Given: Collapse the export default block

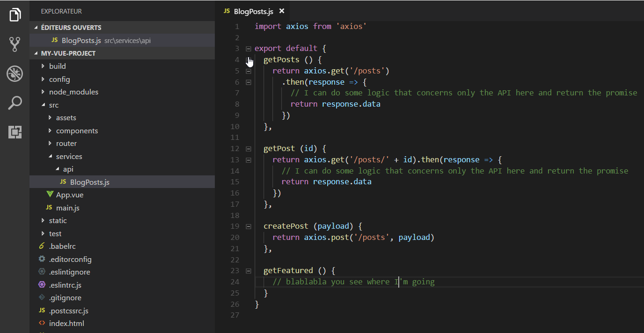Looking at the screenshot, I should pyautogui.click(x=248, y=48).
